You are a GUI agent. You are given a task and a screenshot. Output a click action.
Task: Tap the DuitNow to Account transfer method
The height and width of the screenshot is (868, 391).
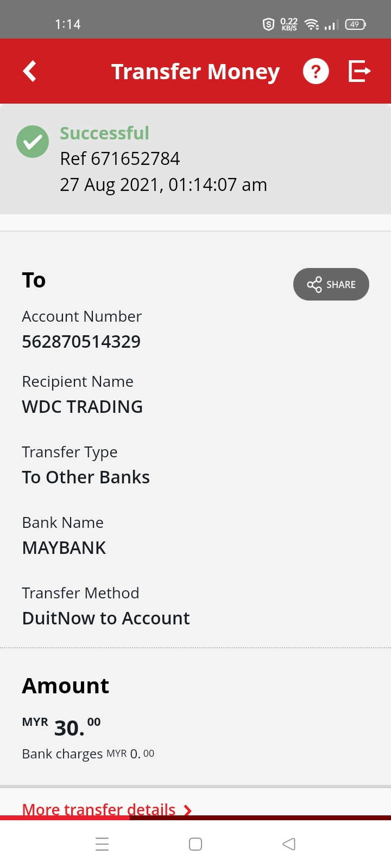(x=106, y=618)
